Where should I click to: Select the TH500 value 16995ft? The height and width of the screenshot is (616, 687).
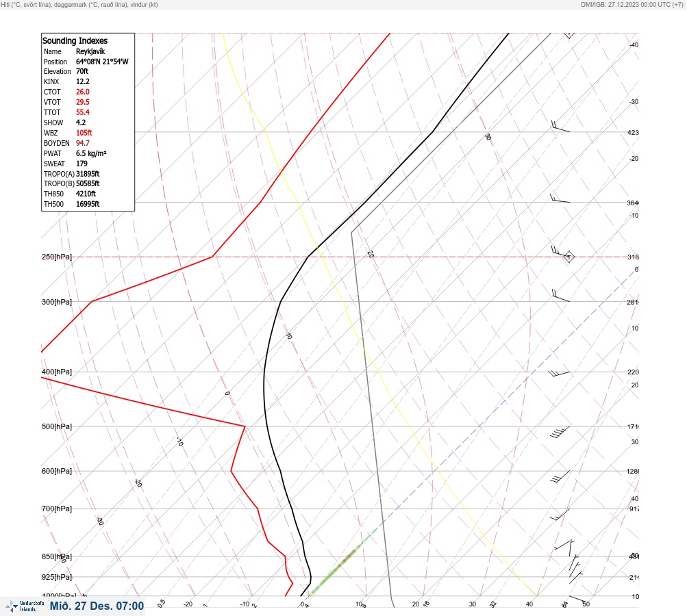[88, 204]
